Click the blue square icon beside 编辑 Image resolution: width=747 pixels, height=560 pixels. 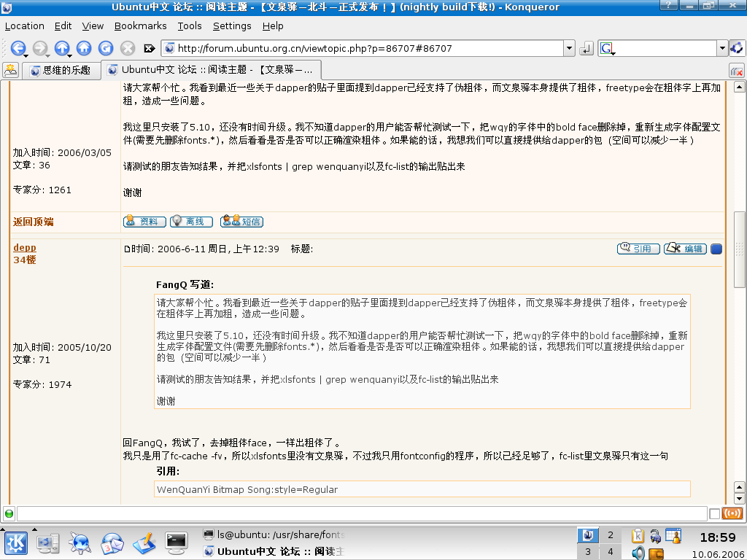pyautogui.click(x=716, y=249)
